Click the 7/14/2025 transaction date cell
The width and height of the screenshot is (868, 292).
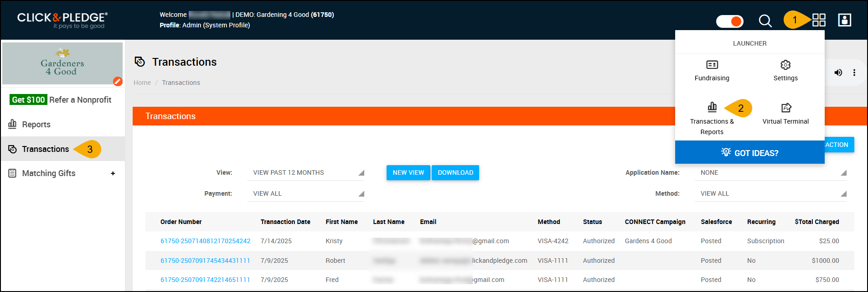pos(276,241)
